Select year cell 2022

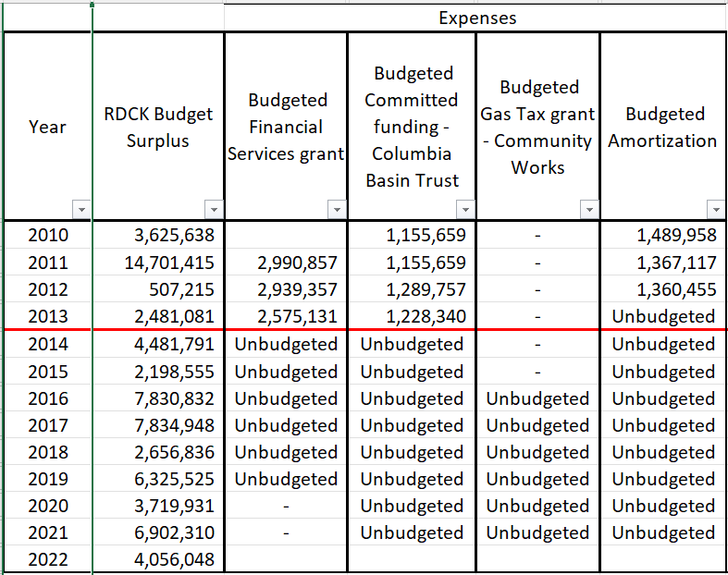click(x=47, y=559)
